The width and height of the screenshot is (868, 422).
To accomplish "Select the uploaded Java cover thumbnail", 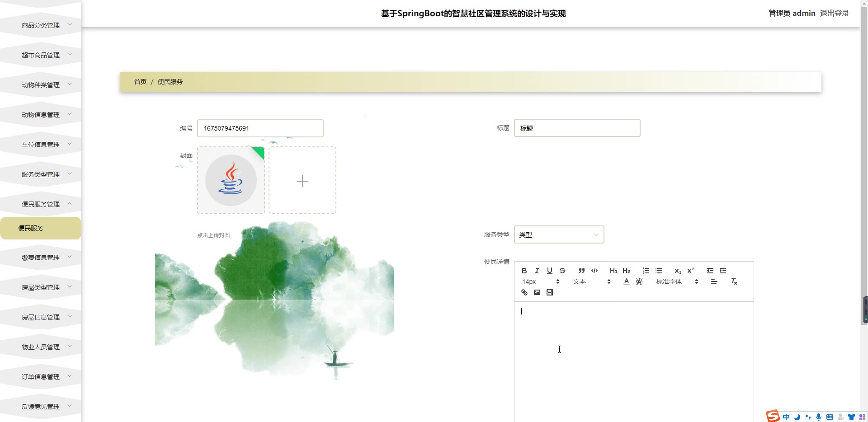I will click(x=231, y=180).
